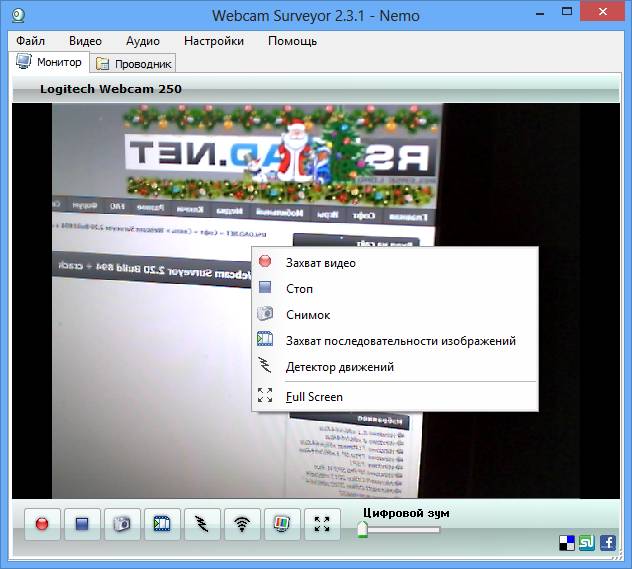The width and height of the screenshot is (632, 569).
Task: Open the Видео menu
Action: (x=85, y=41)
